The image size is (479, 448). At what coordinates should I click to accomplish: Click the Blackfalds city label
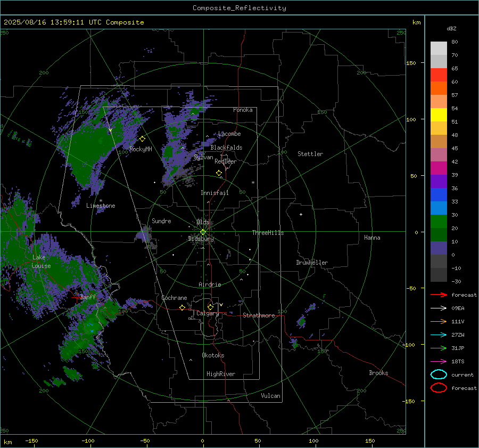point(226,148)
